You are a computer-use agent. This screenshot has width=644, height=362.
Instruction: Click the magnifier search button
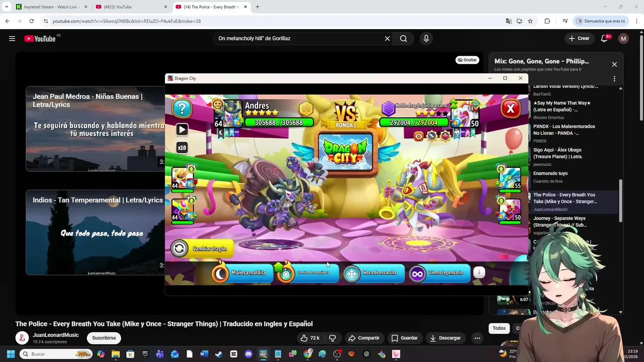[x=404, y=38]
